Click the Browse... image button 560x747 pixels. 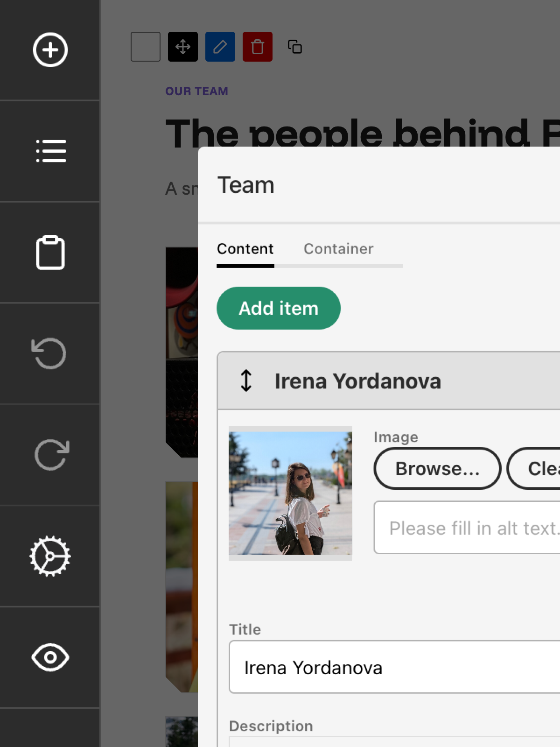(x=438, y=468)
